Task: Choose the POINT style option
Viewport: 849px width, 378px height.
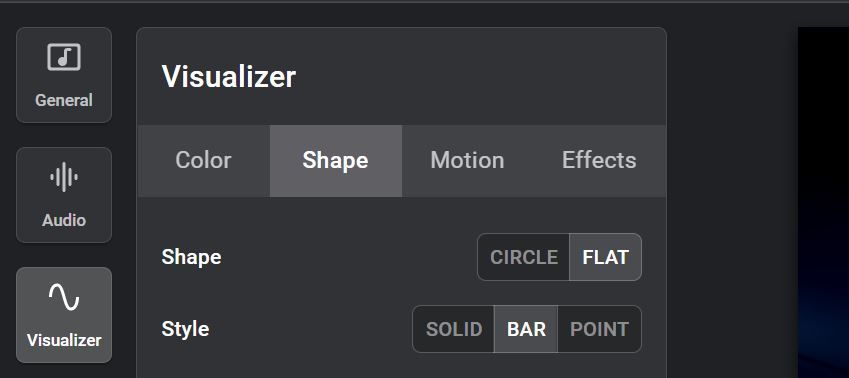Action: point(599,329)
